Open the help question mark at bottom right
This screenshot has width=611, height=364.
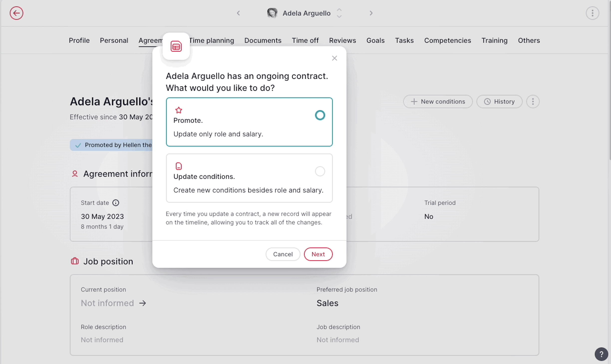(602, 354)
